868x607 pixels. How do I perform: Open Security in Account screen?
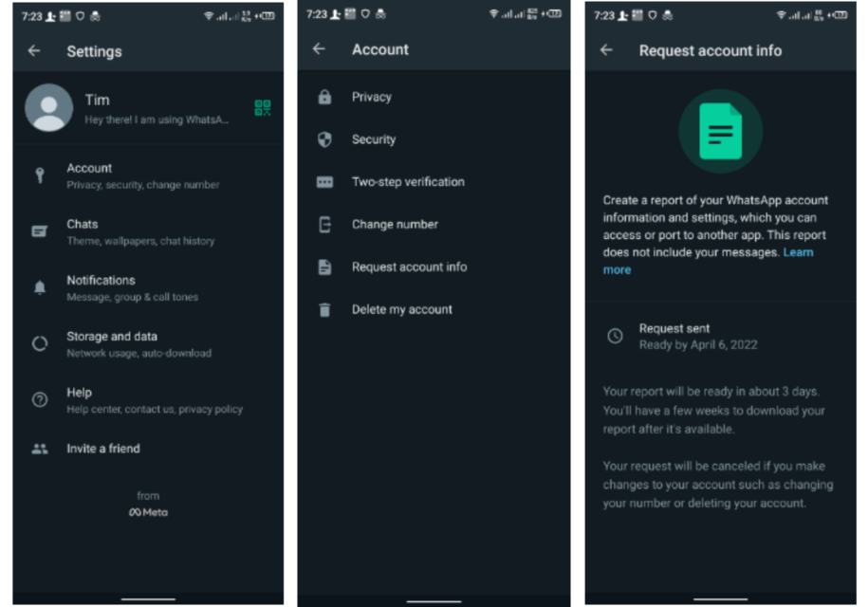(434, 139)
